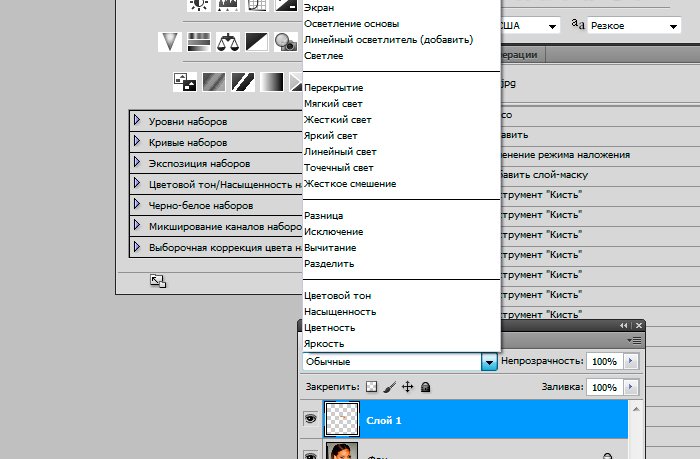Screen dimensions: 700x459
Task: Expand the Кривые наборов presets
Action: pos(137,142)
